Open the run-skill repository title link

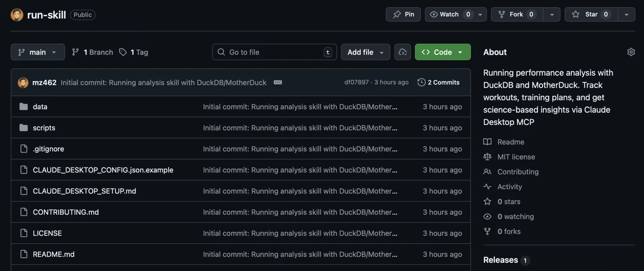46,15
